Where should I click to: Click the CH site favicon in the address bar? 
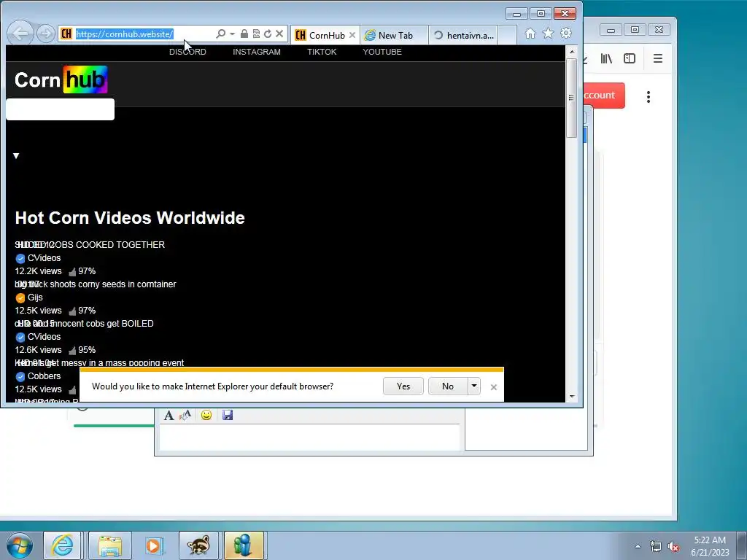coord(66,34)
